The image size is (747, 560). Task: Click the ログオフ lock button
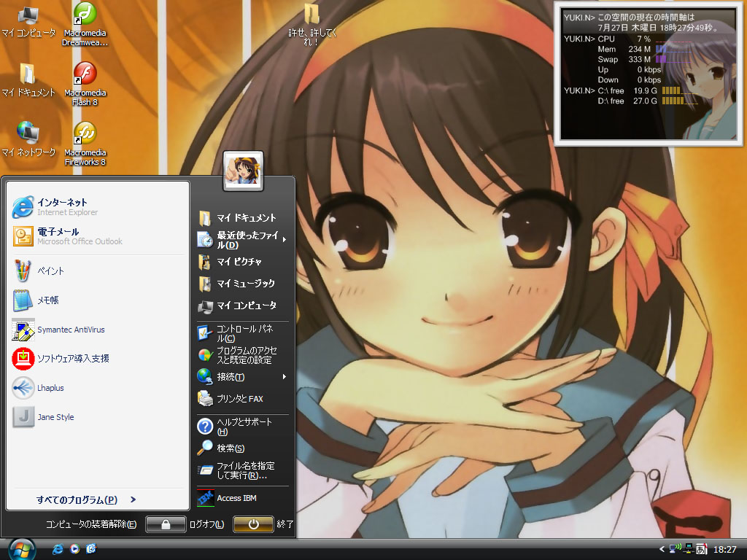[x=166, y=524]
